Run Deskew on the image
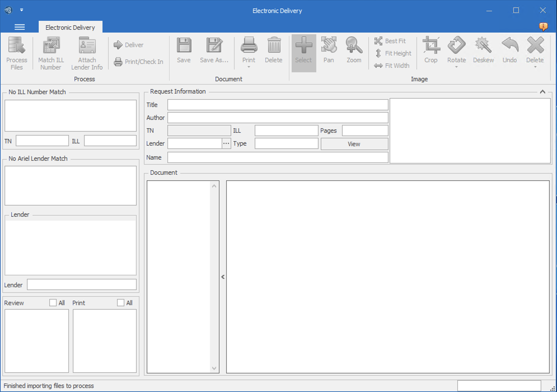This screenshot has height=392, width=557. point(483,50)
